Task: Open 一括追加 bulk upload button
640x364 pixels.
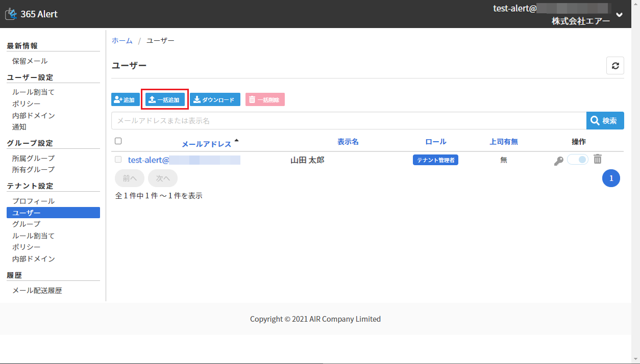Action: (x=164, y=100)
